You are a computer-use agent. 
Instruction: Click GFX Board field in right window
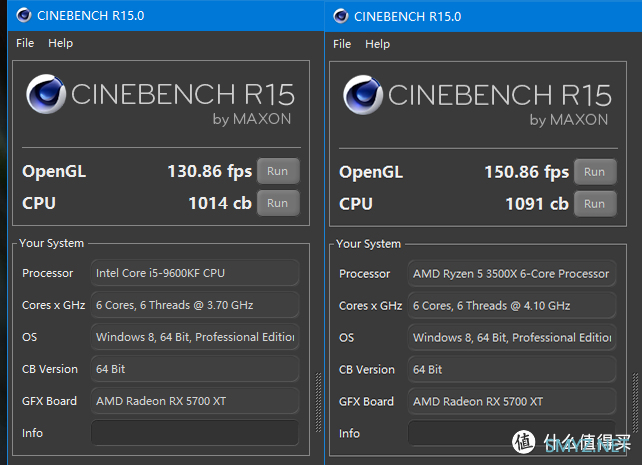(512, 402)
